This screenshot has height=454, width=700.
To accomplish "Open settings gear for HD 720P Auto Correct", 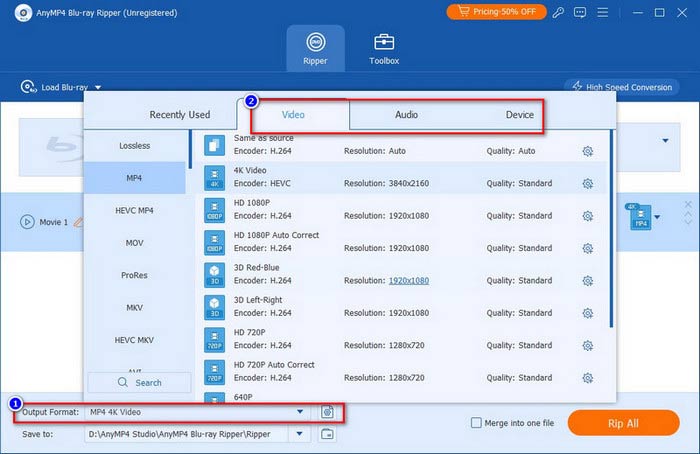I will [x=588, y=378].
